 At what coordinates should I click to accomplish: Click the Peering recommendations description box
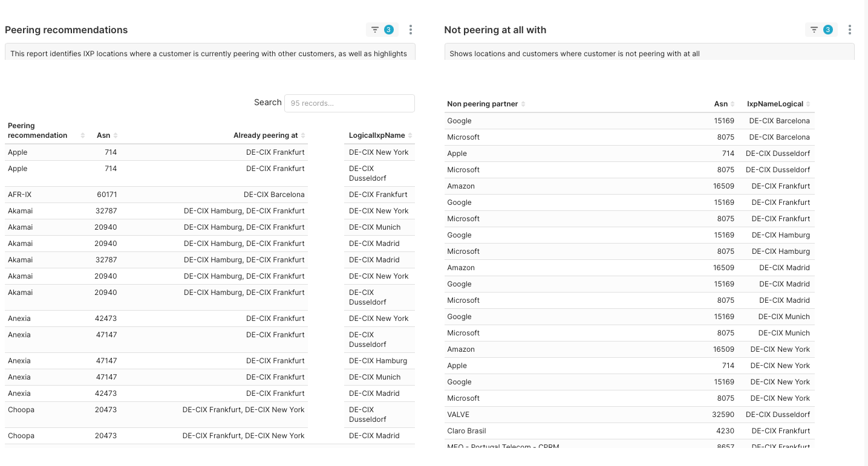click(x=210, y=52)
